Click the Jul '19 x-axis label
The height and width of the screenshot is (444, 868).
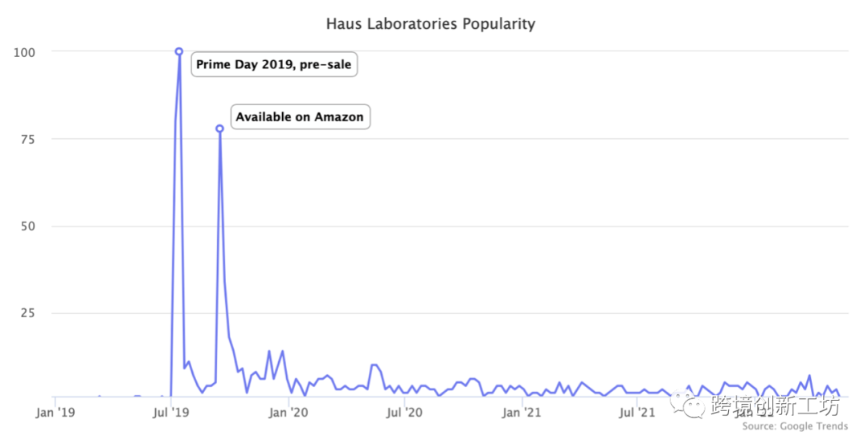(170, 413)
